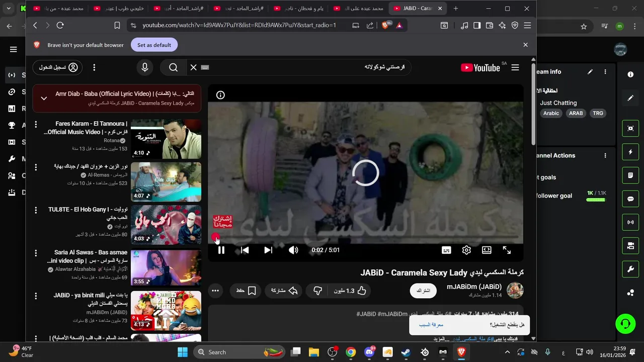
Task: Enter fullscreen in the video player
Action: point(507,250)
